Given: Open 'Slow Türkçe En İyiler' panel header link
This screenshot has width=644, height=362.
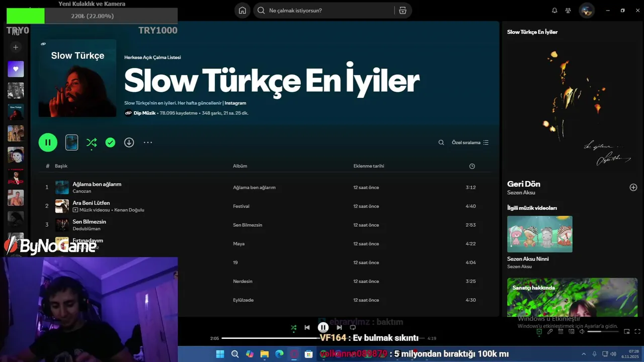Looking at the screenshot, I should click(x=532, y=32).
